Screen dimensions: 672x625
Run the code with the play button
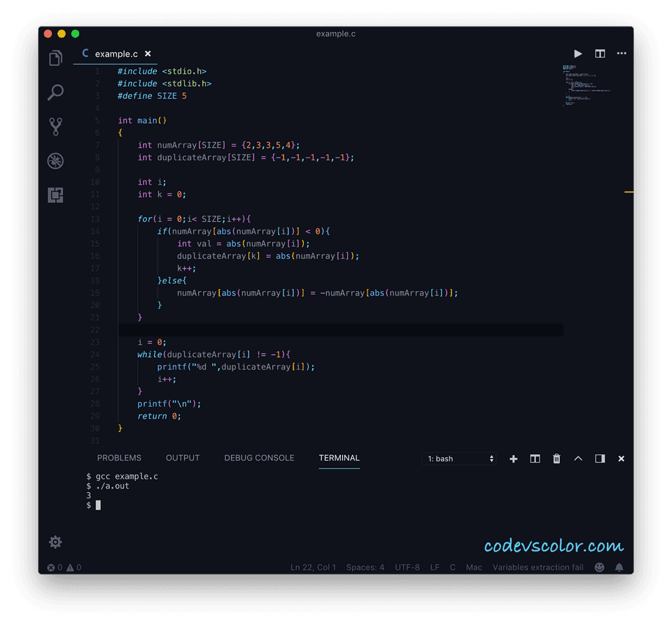[577, 53]
